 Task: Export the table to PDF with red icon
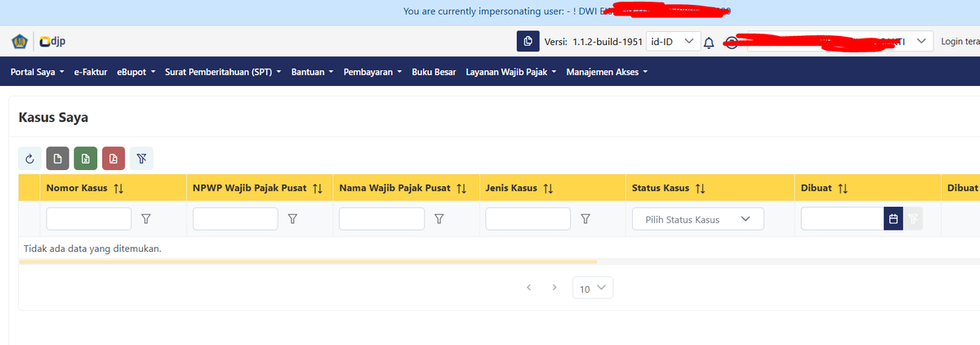114,159
